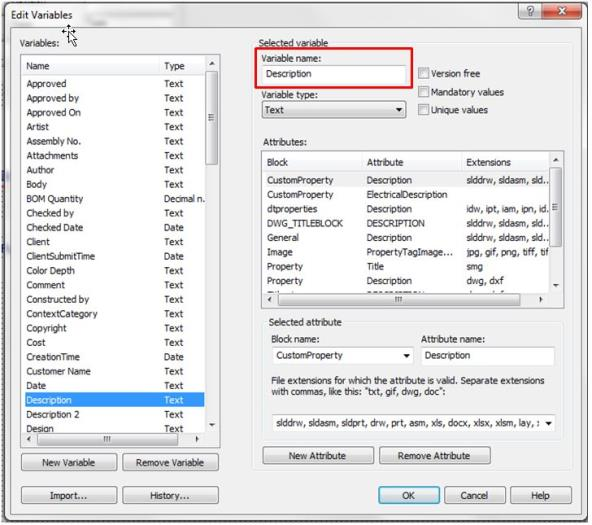Select the Comment variable
The image size is (592, 525).
[x=114, y=285]
